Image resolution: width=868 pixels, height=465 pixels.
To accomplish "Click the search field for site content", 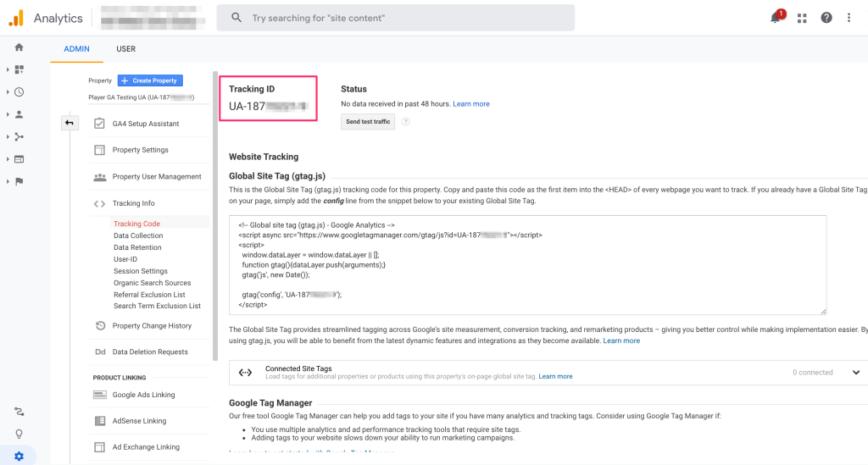I will click(395, 18).
